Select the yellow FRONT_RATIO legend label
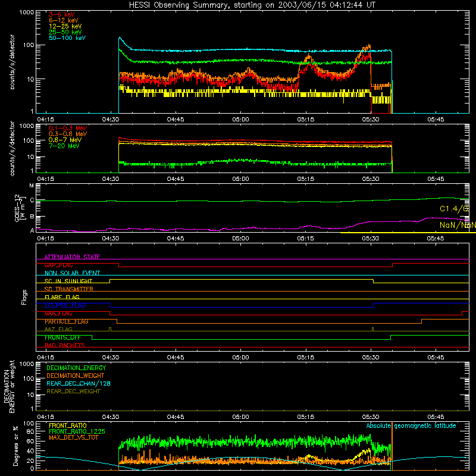Viewport: 476px width, 476px height. (x=68, y=425)
